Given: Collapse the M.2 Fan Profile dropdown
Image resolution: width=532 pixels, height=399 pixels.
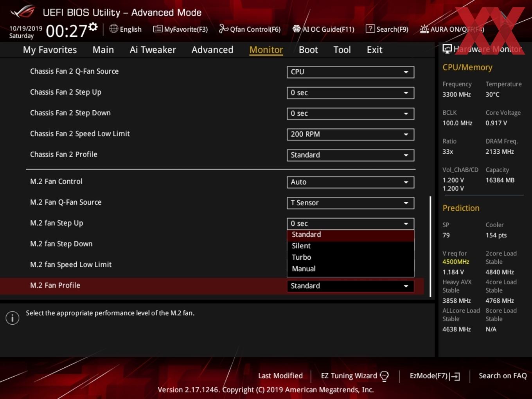Looking at the screenshot, I should coord(350,286).
